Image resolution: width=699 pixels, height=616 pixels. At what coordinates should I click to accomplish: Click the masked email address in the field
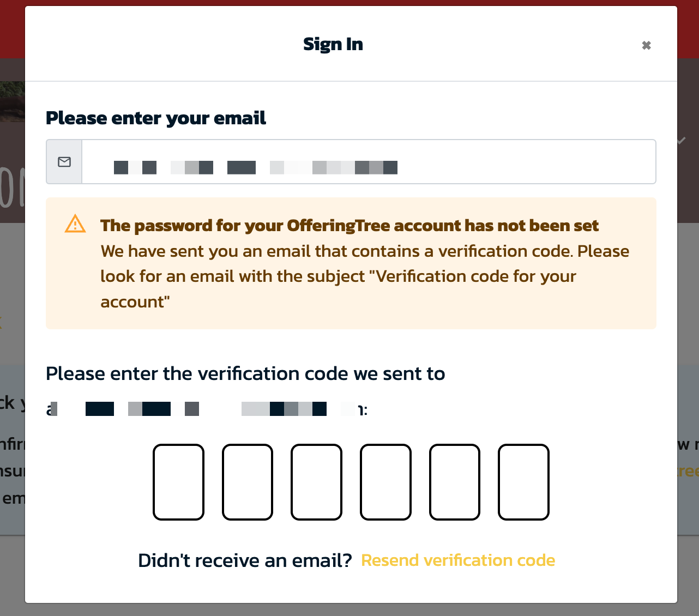click(x=256, y=167)
